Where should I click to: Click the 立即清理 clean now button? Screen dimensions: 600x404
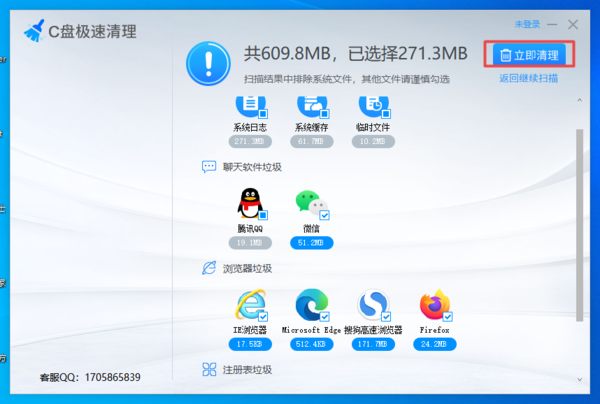(x=529, y=55)
